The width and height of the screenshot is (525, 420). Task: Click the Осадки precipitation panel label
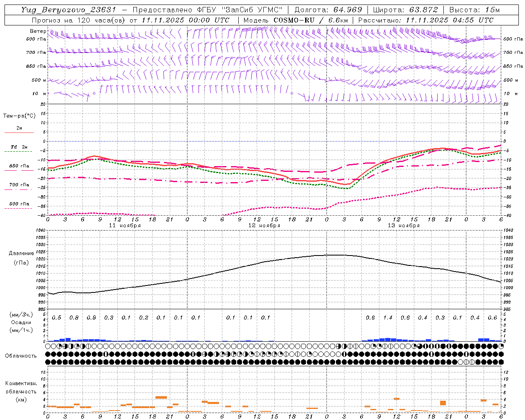click(x=21, y=322)
